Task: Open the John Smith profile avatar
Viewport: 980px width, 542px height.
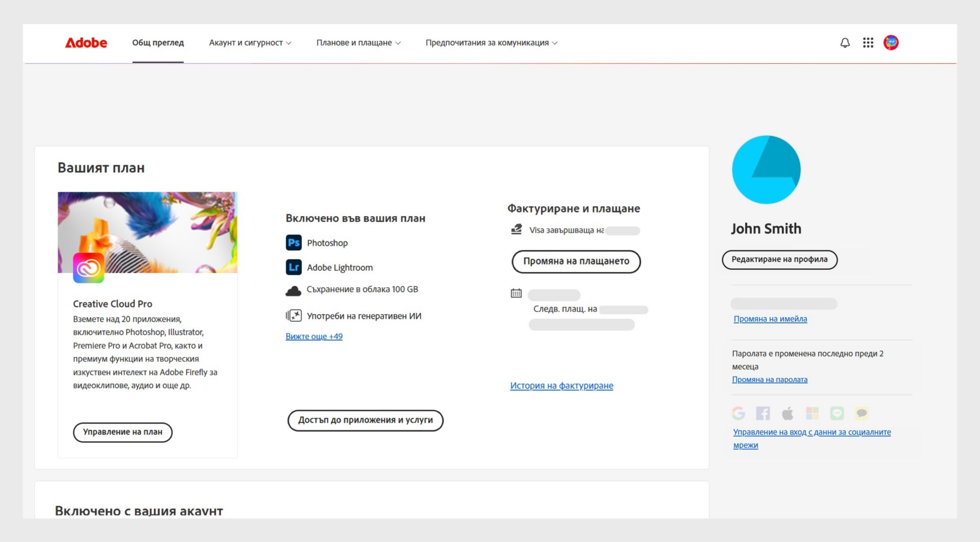Action: pyautogui.click(x=891, y=43)
